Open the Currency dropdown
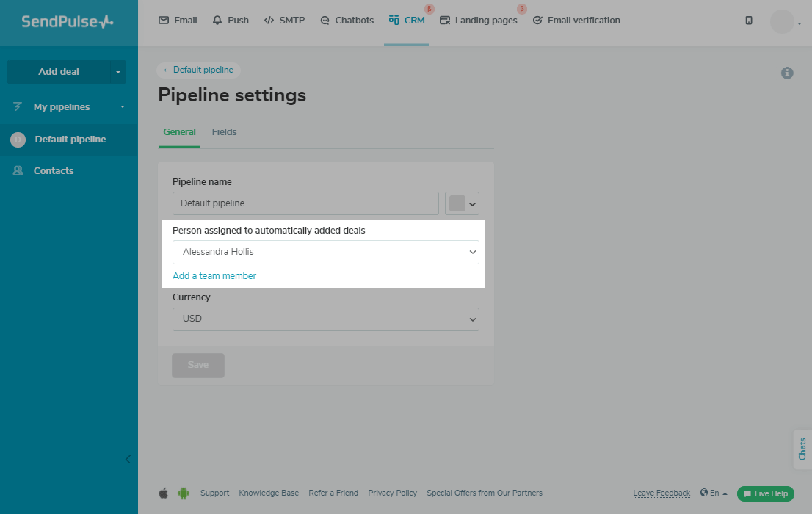 tap(325, 319)
